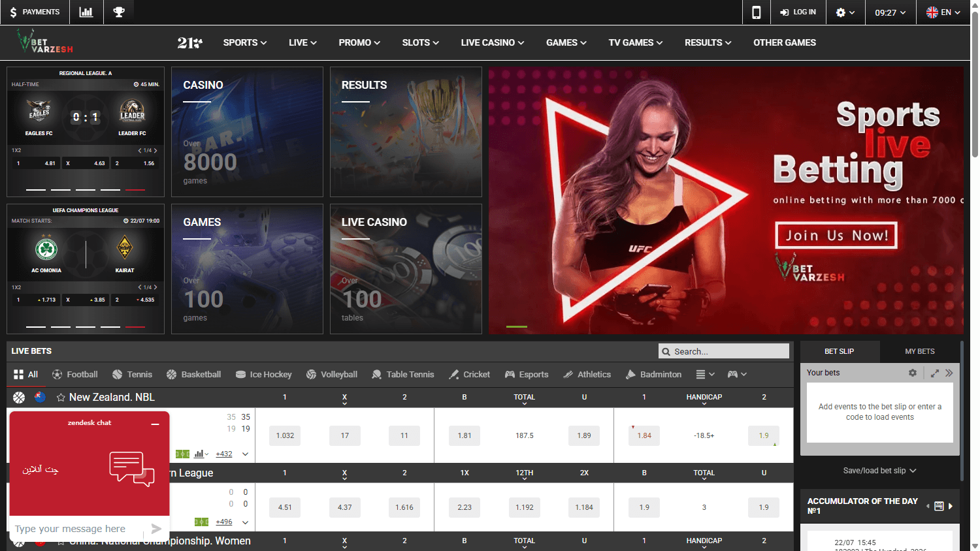Open RESULTS menu

pyautogui.click(x=708, y=42)
